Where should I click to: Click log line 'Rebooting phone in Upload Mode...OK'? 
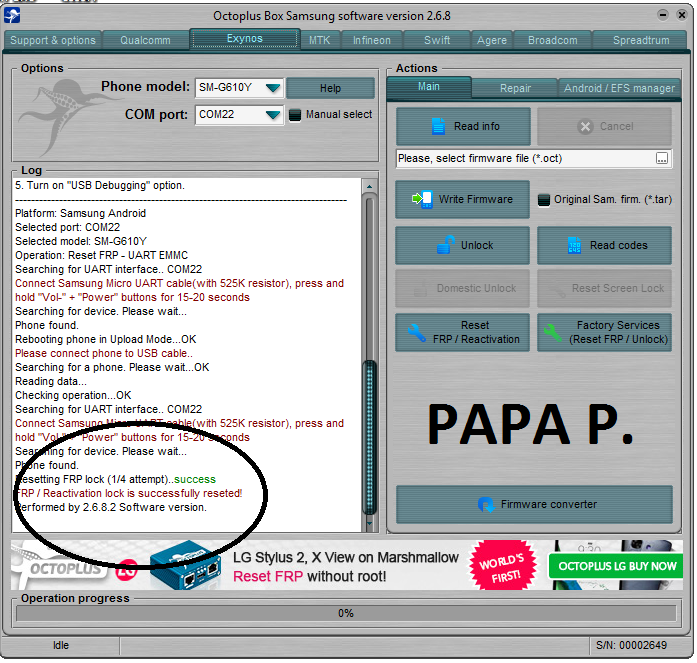tap(106, 339)
